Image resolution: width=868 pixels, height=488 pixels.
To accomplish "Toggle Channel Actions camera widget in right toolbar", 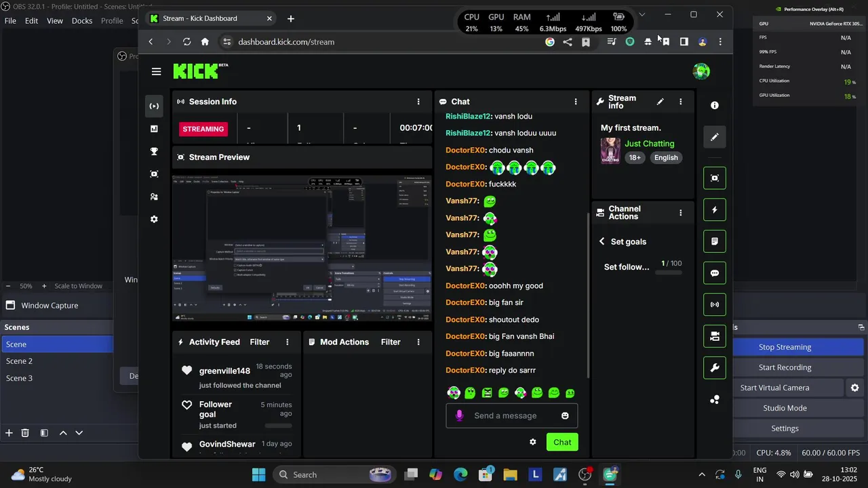I will click(715, 336).
